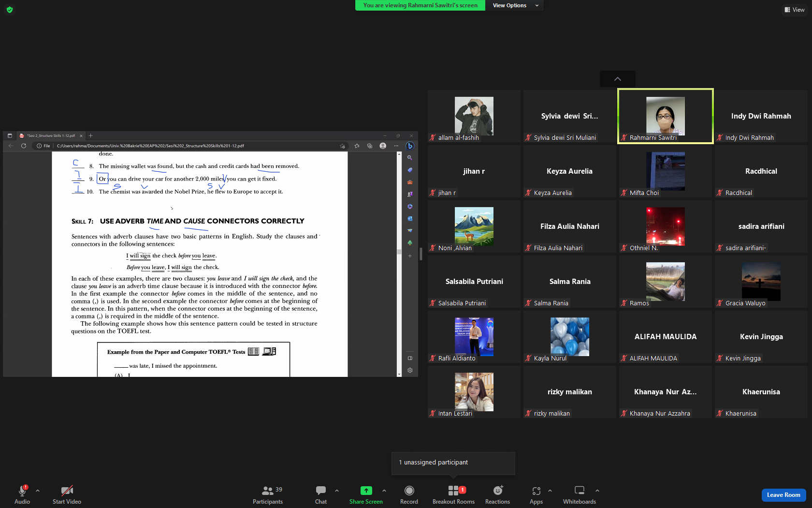The width and height of the screenshot is (812, 508).
Task: Leave the meeting with Leave Room
Action: pyautogui.click(x=783, y=495)
